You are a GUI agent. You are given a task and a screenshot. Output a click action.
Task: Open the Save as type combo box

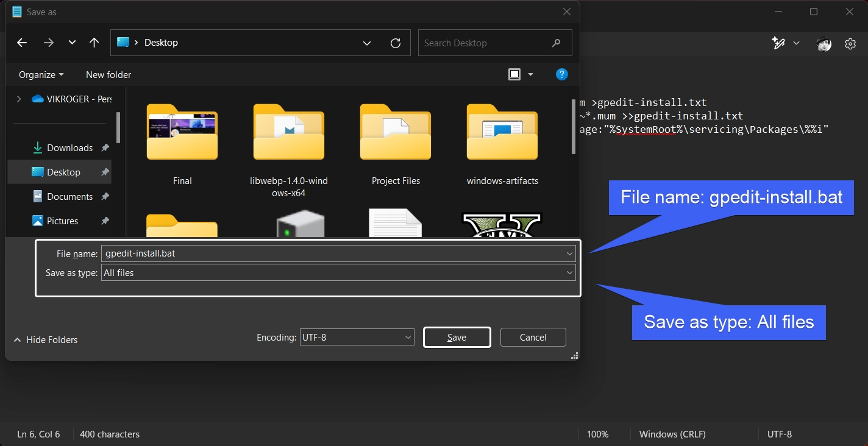click(x=338, y=273)
